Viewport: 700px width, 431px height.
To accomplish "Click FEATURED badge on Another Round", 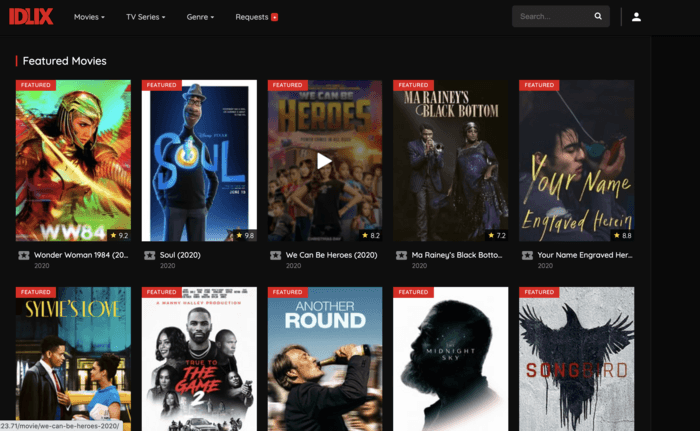I will click(x=288, y=292).
